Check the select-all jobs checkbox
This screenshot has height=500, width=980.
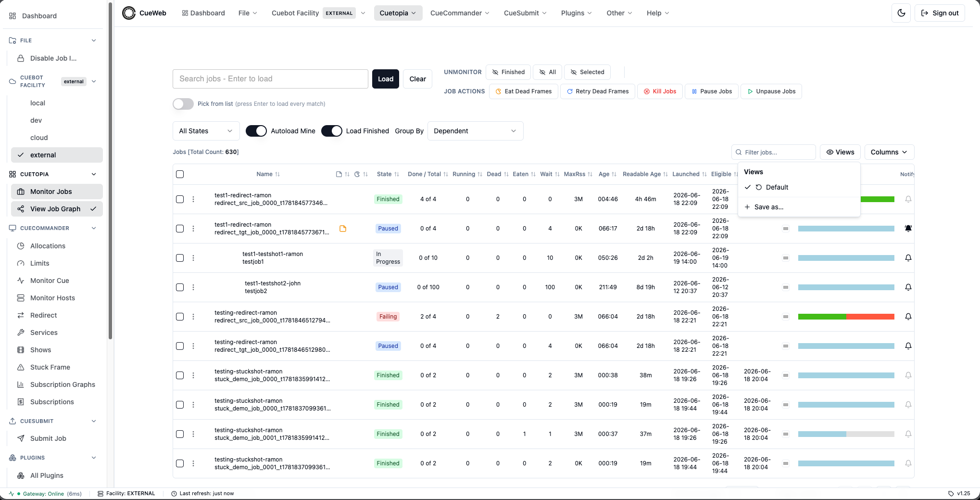(x=180, y=174)
